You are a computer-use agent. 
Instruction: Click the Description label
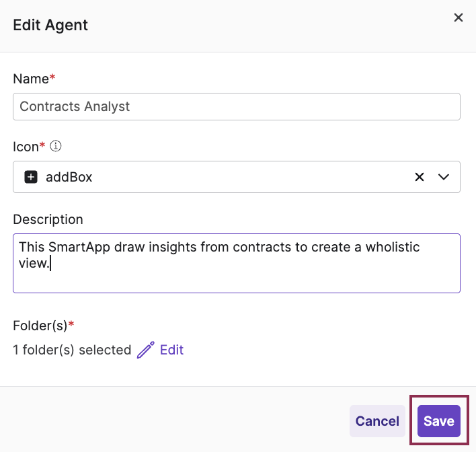click(x=48, y=219)
